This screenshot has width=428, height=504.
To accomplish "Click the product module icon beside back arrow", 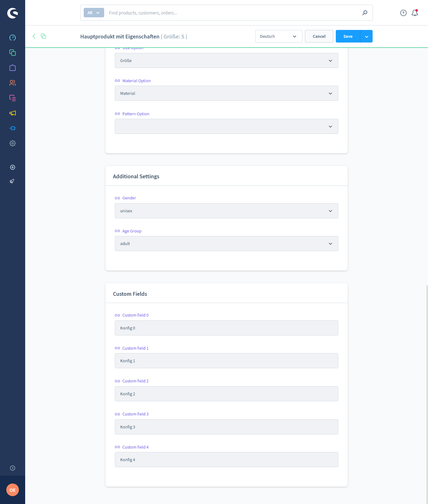I will [43, 36].
